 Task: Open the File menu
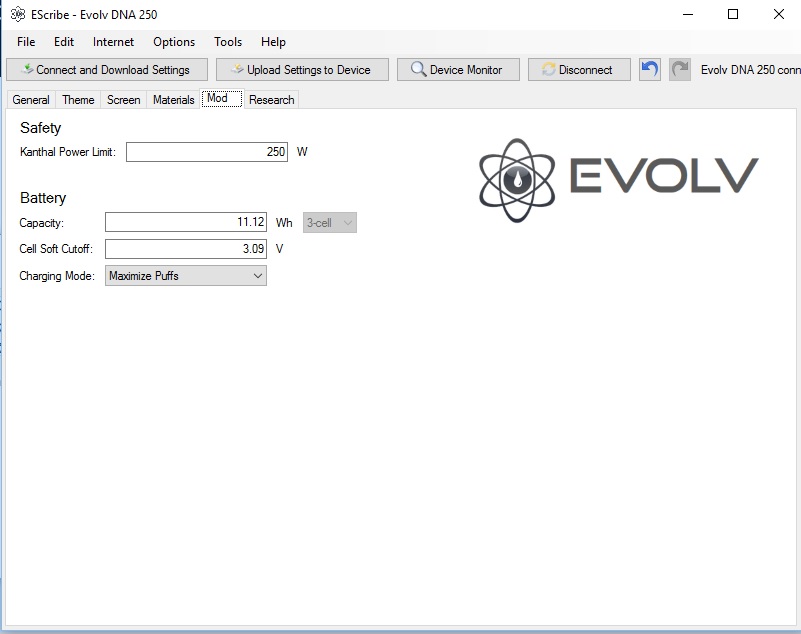(26, 42)
